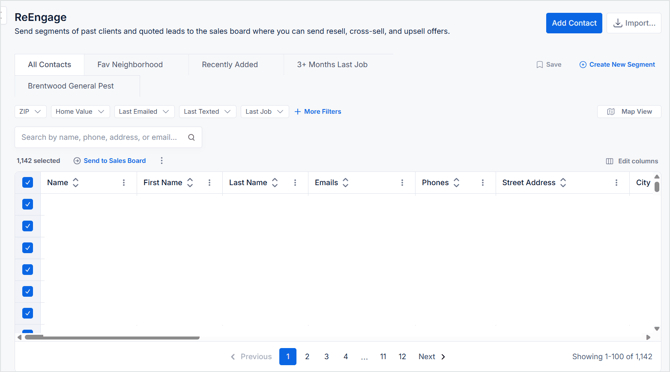The height and width of the screenshot is (372, 670).
Task: Click the Edit columns grid icon
Action: point(609,161)
